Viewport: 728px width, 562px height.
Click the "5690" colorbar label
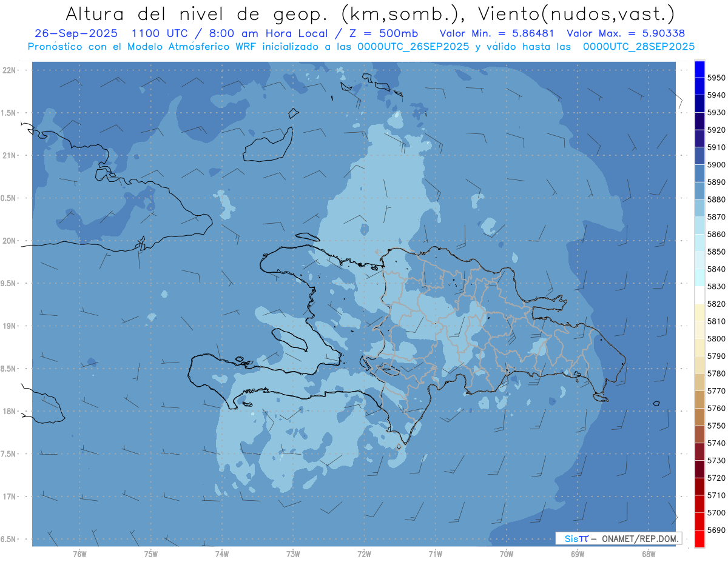pyautogui.click(x=716, y=530)
